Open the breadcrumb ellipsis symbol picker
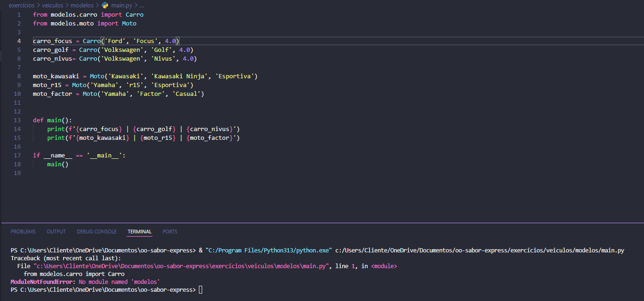Screen dimensions: 644x301 coord(141,6)
